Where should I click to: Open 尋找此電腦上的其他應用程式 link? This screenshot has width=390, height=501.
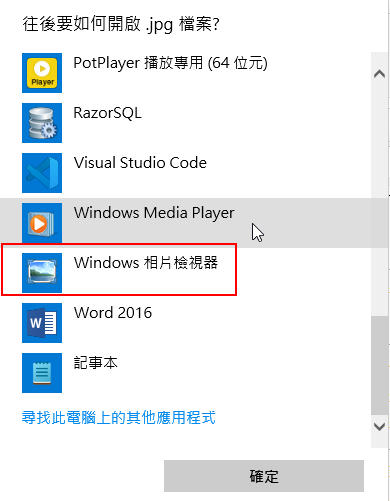[119, 418]
